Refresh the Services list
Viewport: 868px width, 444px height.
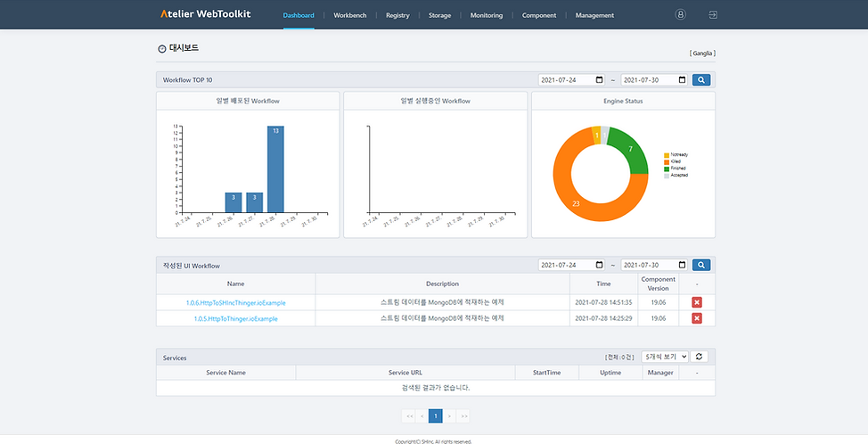pyautogui.click(x=700, y=358)
